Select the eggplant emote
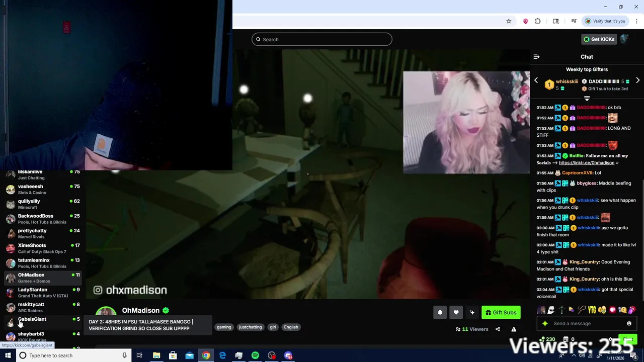This screenshot has height=362, width=644. pos(571,310)
